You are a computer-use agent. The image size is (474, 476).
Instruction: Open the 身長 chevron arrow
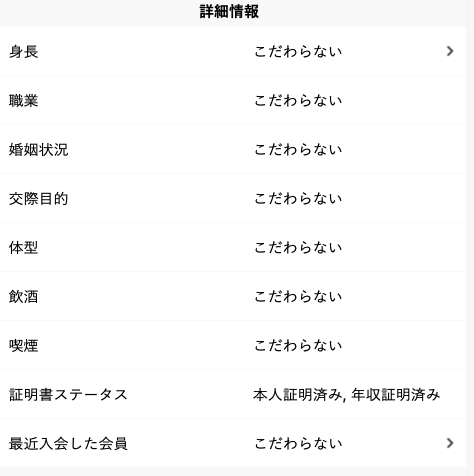[450, 51]
